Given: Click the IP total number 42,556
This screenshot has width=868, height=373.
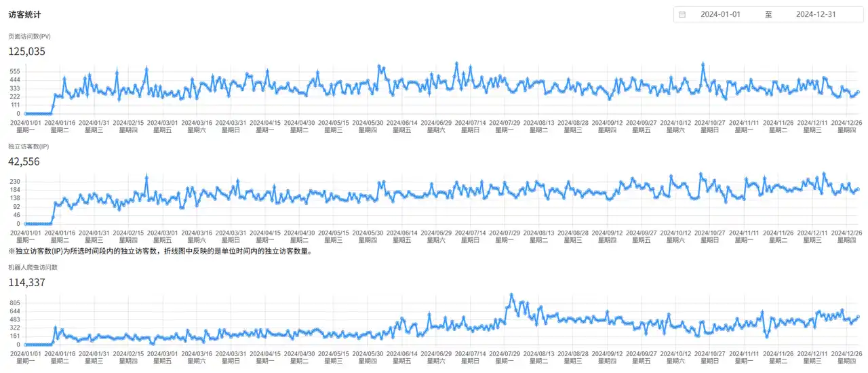Looking at the screenshot, I should [24, 161].
